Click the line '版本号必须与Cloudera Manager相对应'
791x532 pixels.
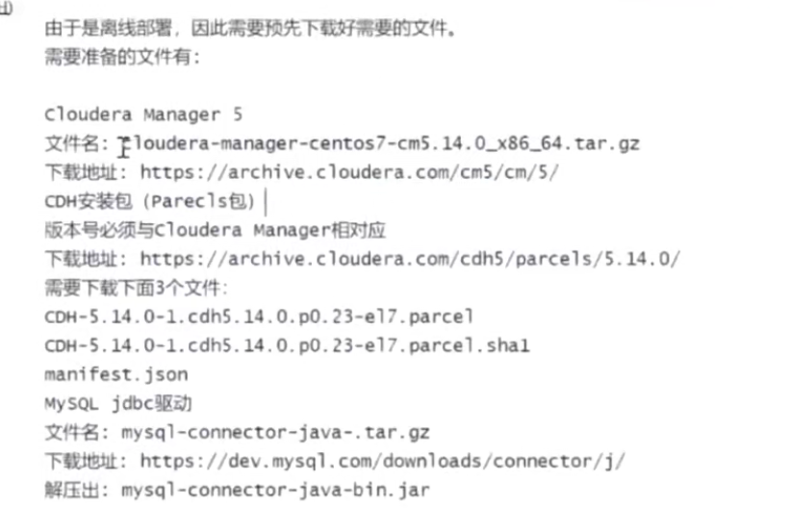click(x=215, y=231)
